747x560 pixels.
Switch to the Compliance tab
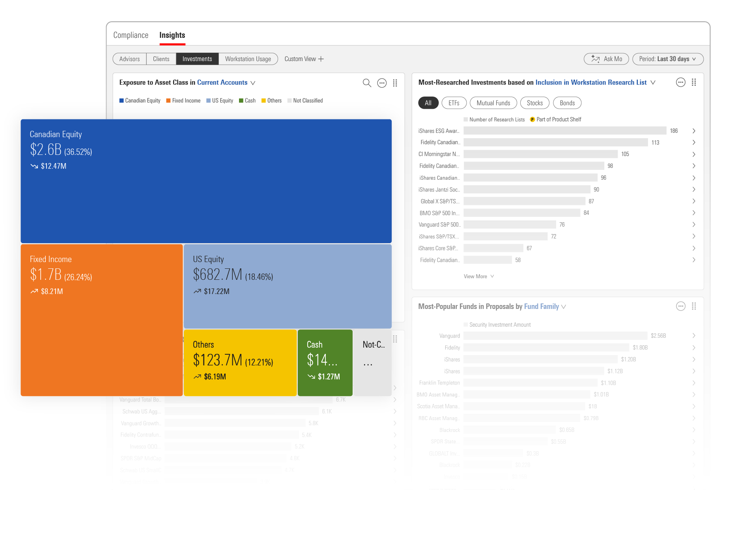131,35
